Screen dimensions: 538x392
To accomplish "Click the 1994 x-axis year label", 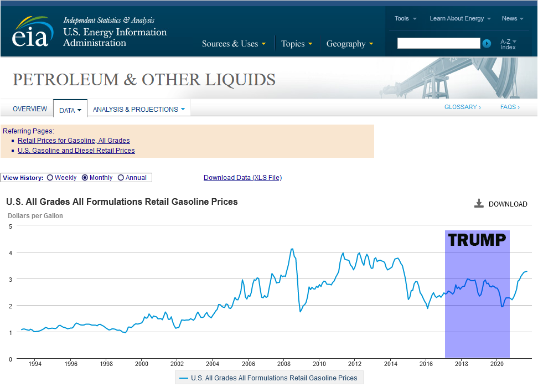I will point(35,364).
